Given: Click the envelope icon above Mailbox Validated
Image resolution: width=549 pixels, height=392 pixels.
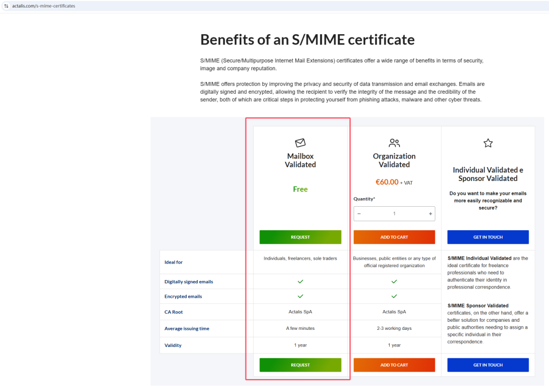Looking at the screenshot, I should point(300,143).
